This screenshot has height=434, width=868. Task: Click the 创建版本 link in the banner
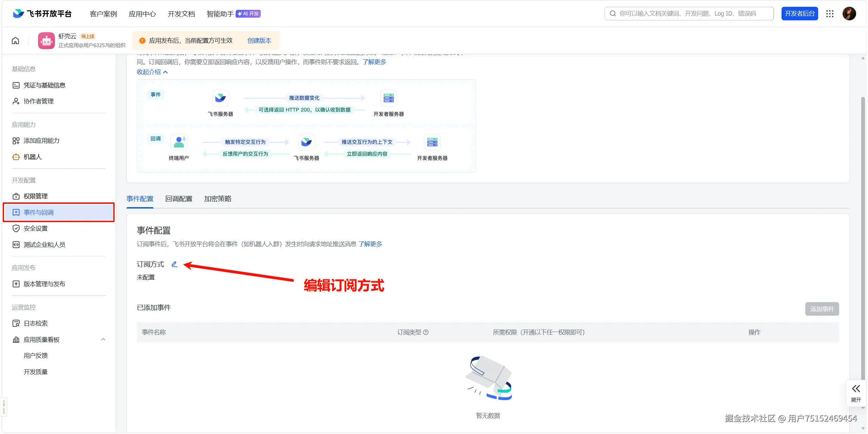(259, 40)
